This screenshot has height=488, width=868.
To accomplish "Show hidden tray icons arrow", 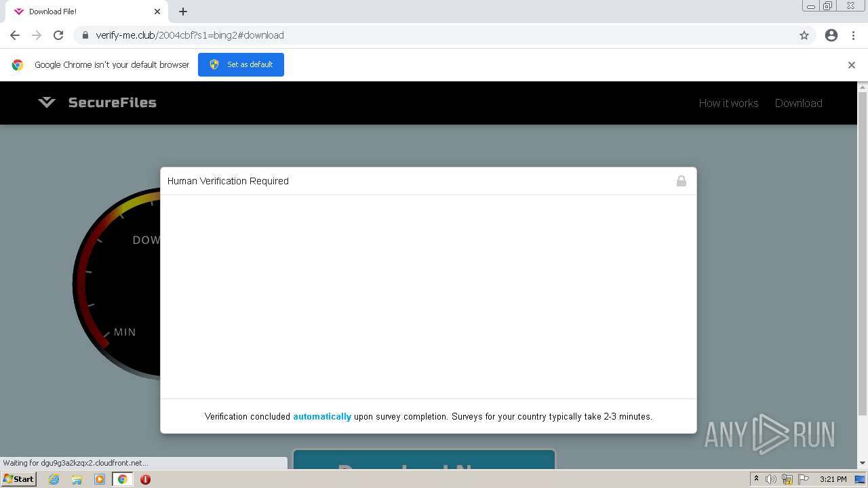I will pyautogui.click(x=757, y=479).
